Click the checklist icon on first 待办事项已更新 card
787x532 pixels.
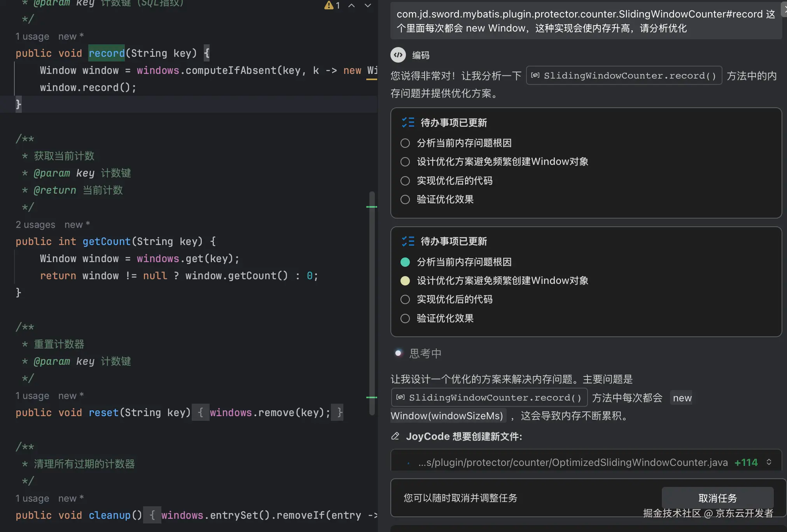(408, 122)
